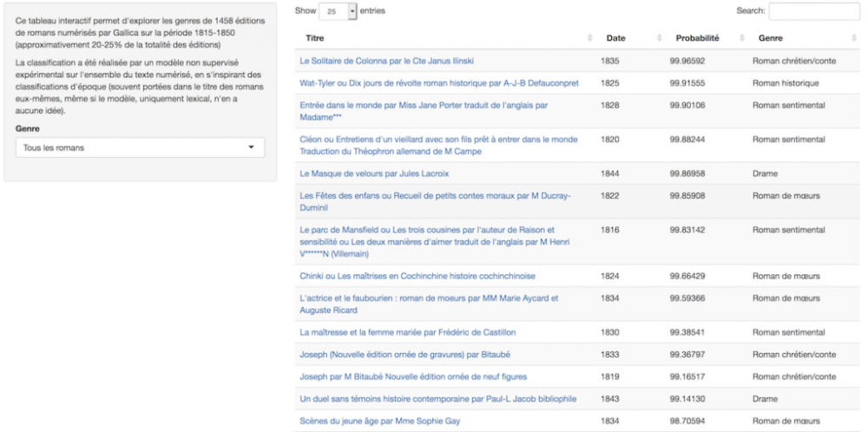
Task: Click date cell 1844 for Le Masque de velours
Action: [x=609, y=173]
